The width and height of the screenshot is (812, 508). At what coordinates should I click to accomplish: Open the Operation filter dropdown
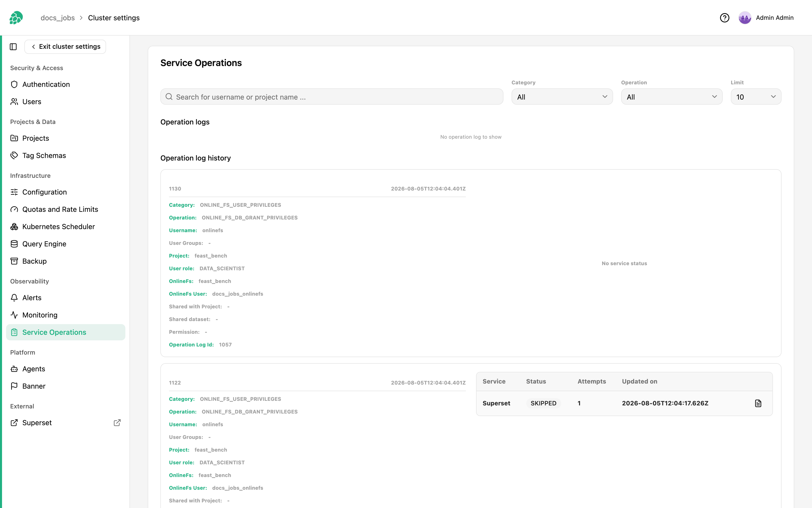pos(671,97)
